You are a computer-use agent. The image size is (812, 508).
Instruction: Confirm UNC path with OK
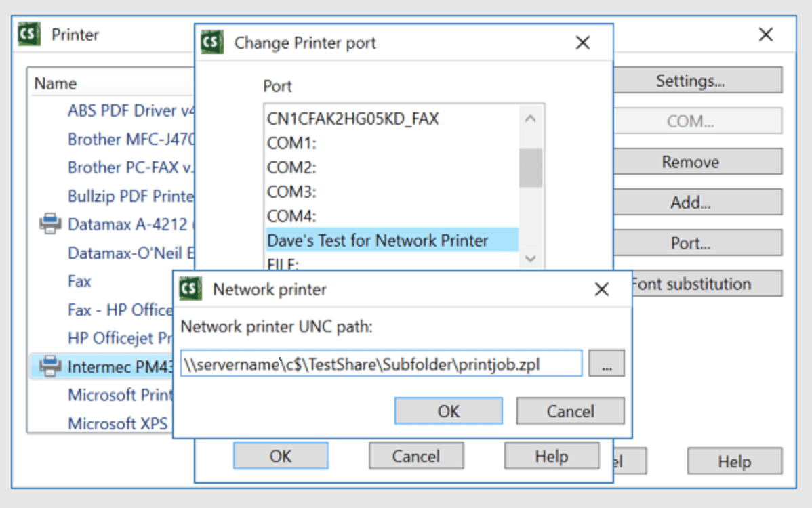coord(448,410)
